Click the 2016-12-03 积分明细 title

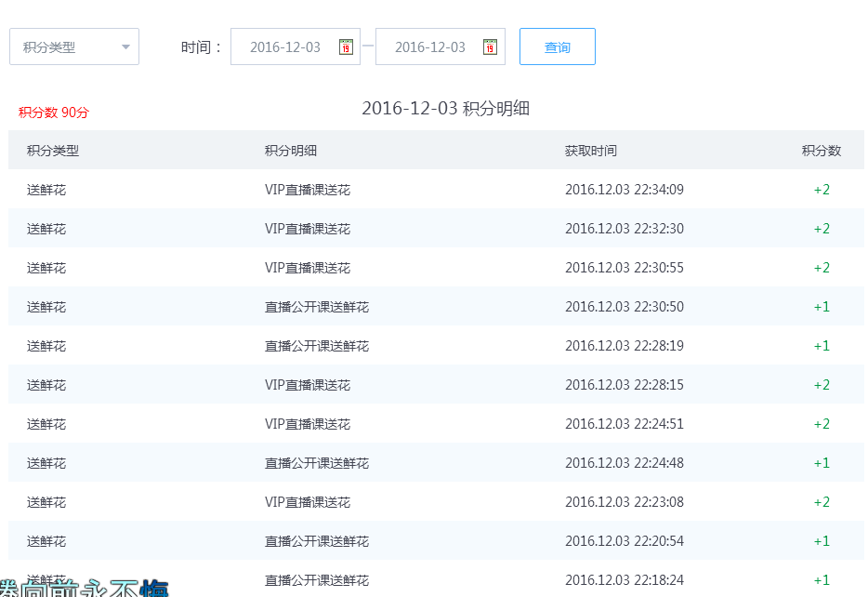(445, 108)
